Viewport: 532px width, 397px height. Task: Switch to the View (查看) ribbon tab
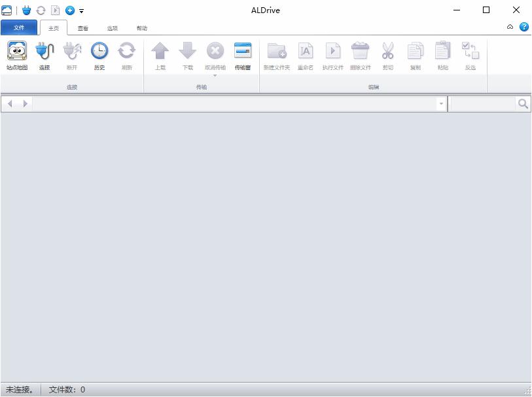[x=83, y=28]
